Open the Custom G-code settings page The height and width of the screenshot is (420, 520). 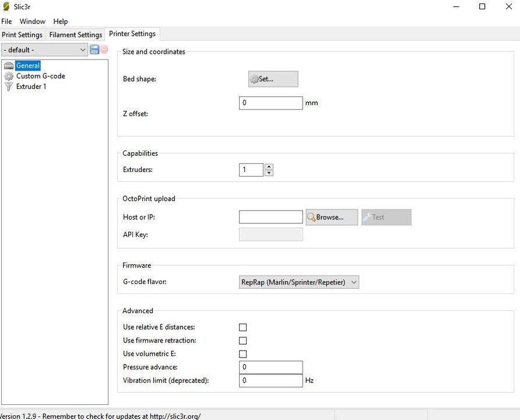point(40,76)
